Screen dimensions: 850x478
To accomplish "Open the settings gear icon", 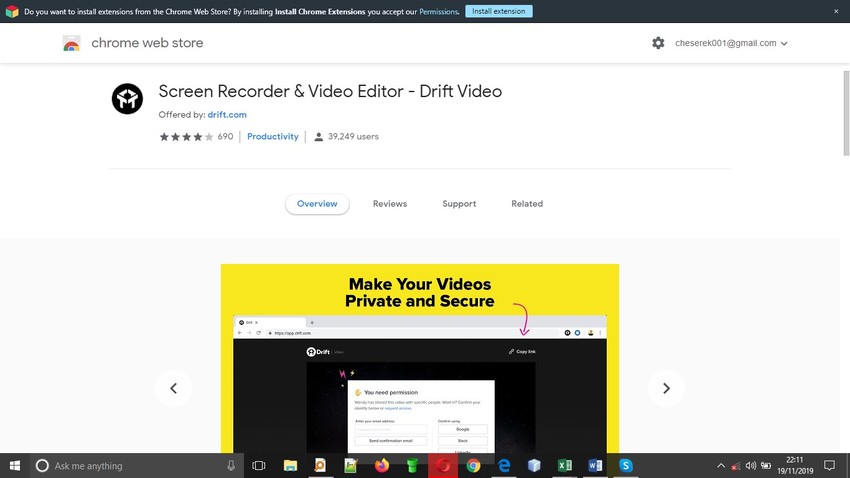I will [x=658, y=43].
